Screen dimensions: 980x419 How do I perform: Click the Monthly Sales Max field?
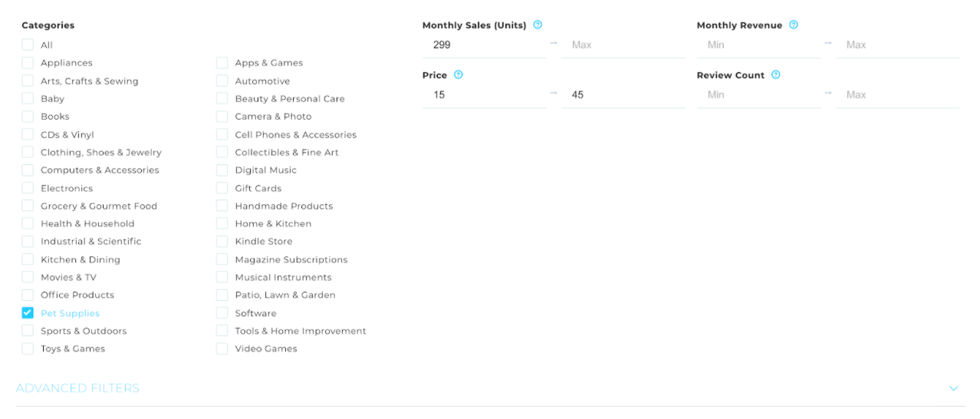coord(623,45)
